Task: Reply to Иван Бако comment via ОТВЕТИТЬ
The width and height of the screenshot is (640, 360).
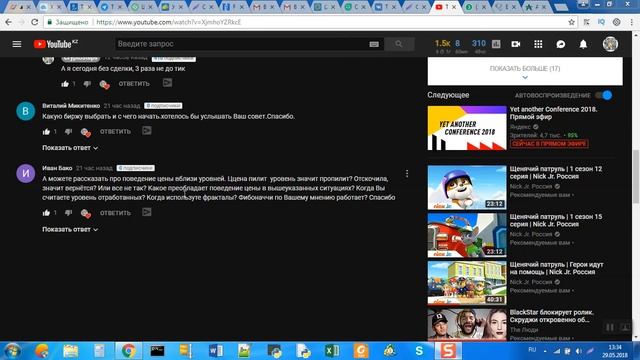Action: (x=116, y=213)
